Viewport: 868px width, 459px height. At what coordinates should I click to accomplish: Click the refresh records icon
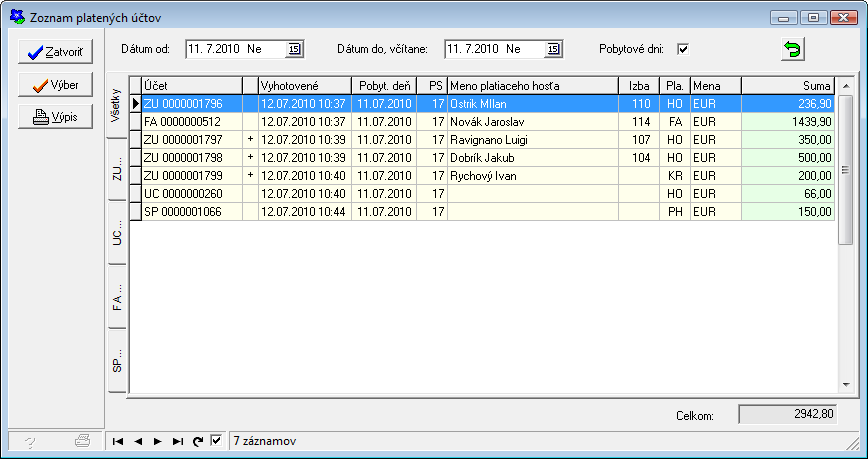click(x=198, y=441)
